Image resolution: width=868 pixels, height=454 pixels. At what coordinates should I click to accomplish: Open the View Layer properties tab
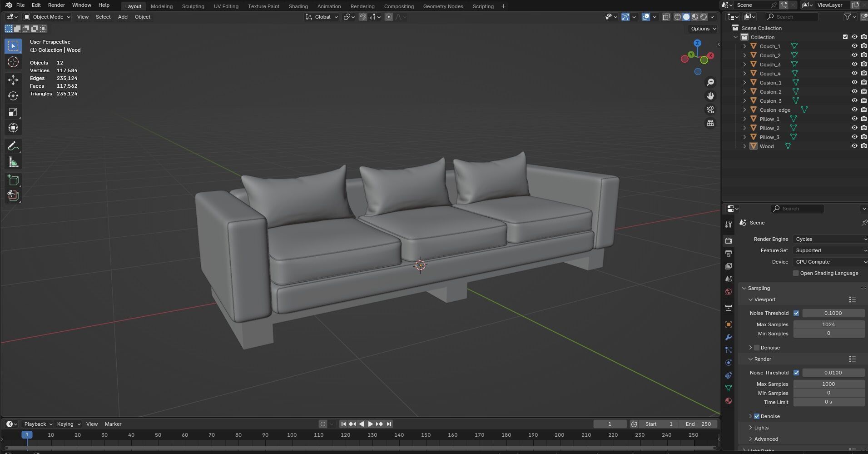(x=729, y=266)
